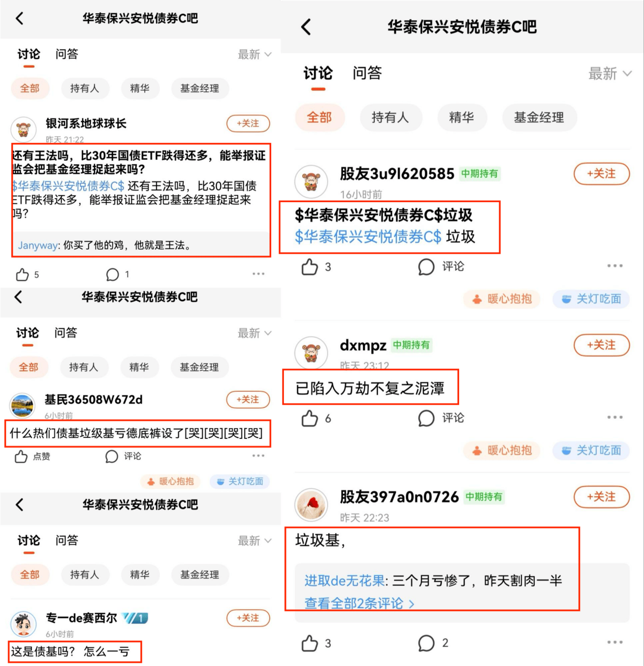Switch to the 问答 tab in right panel
Screen dimensions: 644x666
367,73
